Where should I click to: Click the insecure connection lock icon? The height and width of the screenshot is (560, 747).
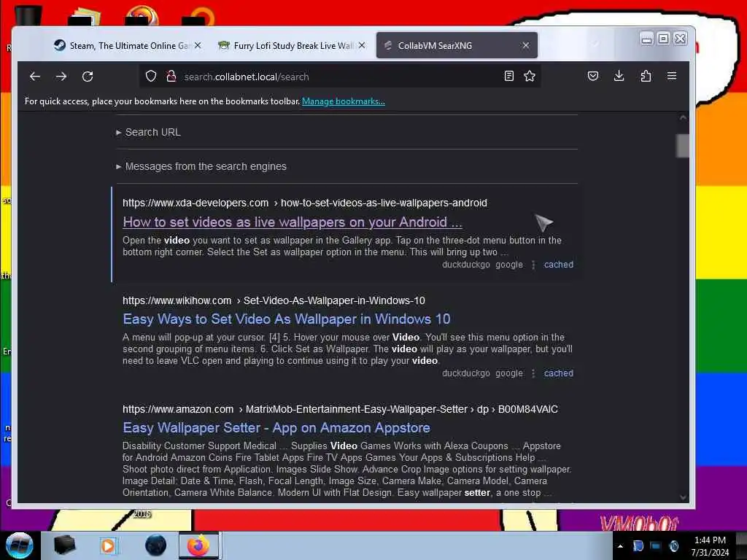tap(171, 76)
